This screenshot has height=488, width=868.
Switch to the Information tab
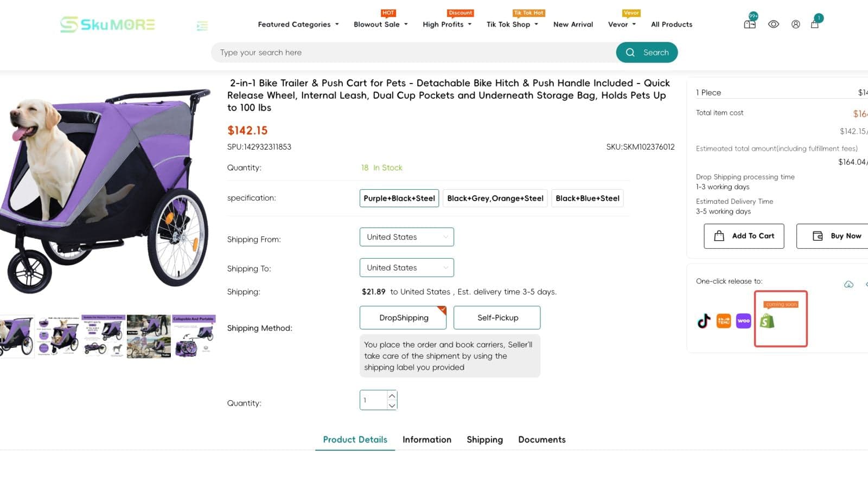(427, 440)
